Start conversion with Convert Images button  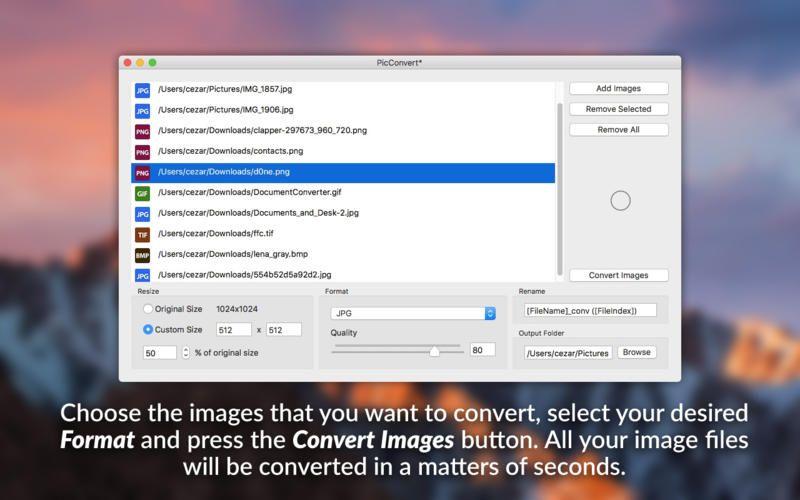[618, 275]
